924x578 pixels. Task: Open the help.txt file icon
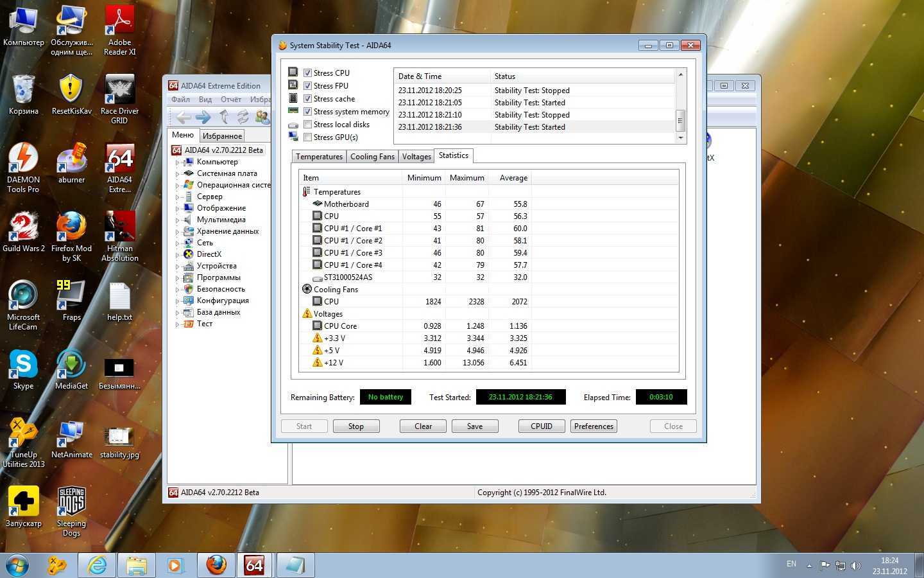click(x=119, y=301)
